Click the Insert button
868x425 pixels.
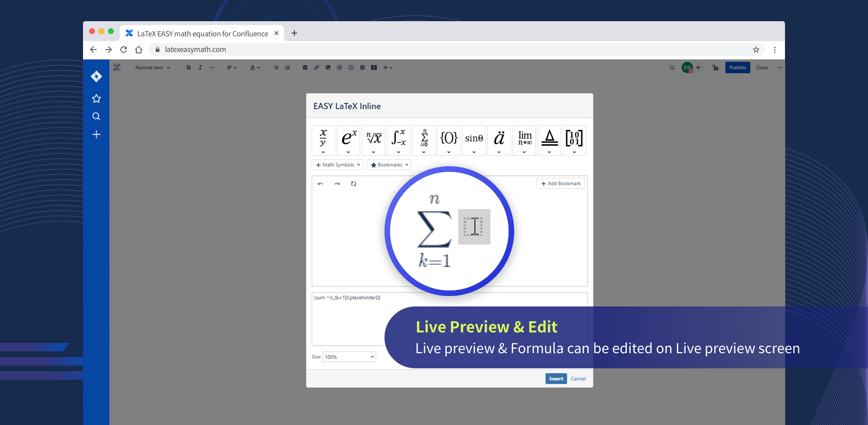[x=556, y=379]
